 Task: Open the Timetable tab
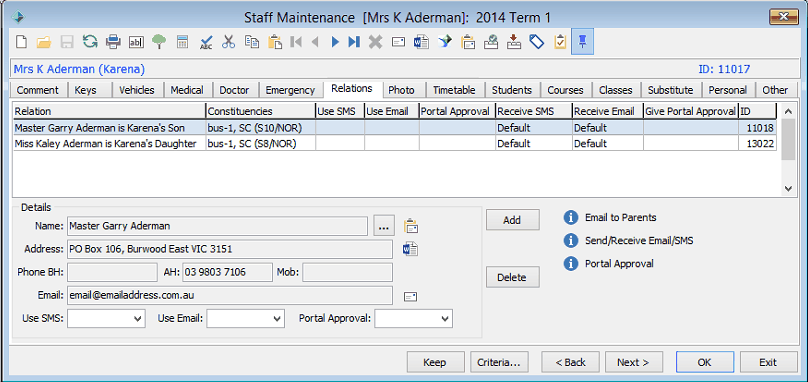(x=454, y=90)
